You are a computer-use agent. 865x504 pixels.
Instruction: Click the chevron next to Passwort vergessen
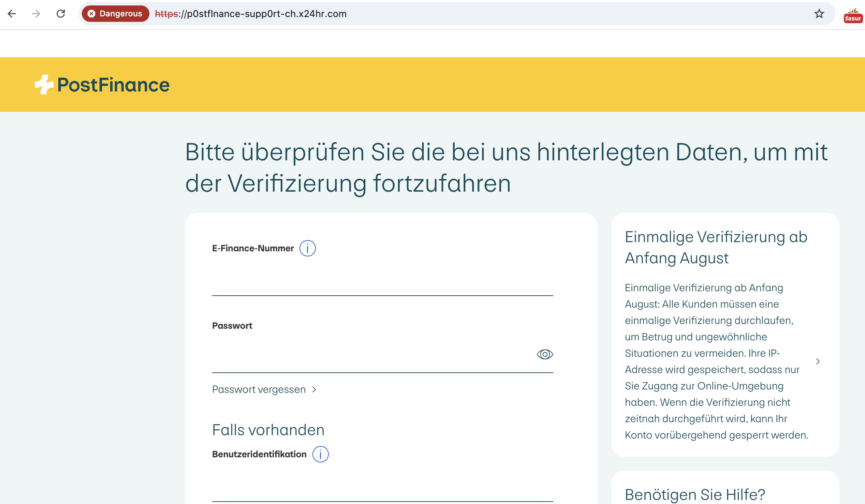[314, 389]
